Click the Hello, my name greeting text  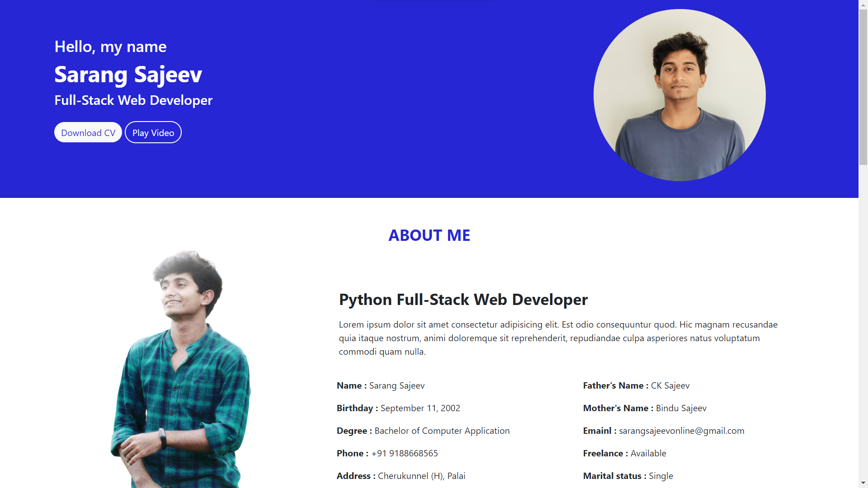pyautogui.click(x=110, y=47)
